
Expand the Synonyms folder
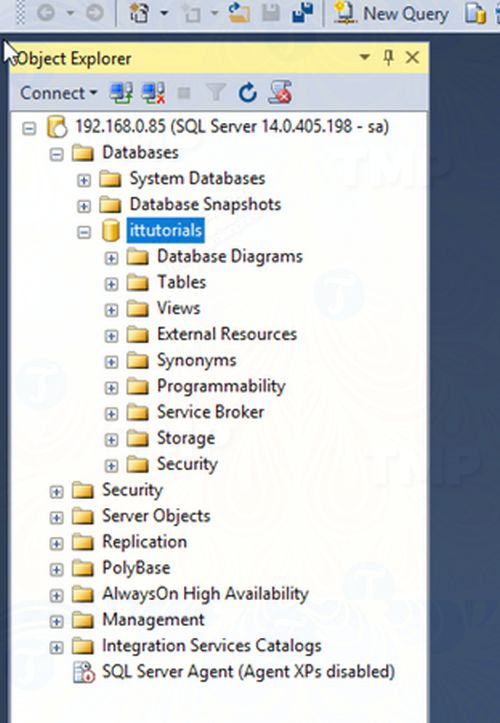111,362
